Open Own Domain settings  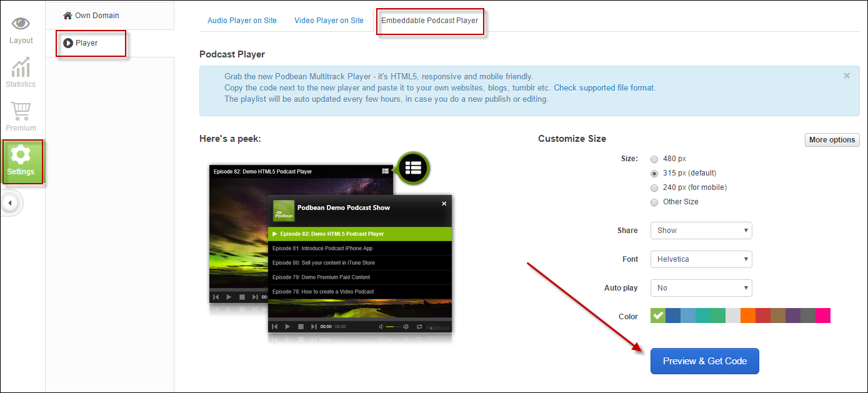[x=91, y=16]
